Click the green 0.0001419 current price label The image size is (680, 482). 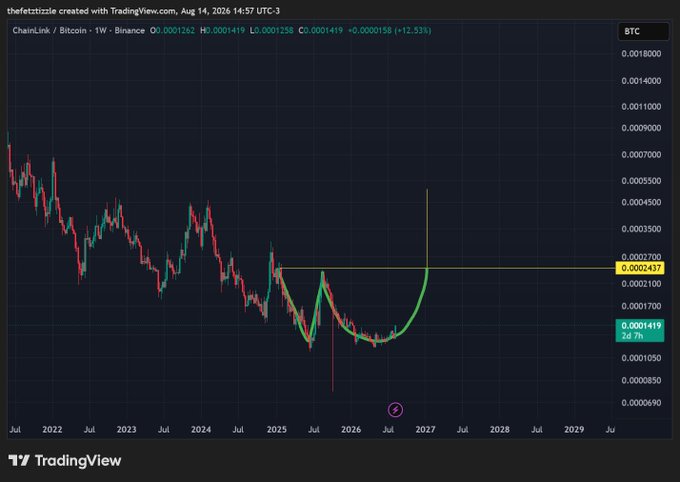tap(640, 330)
